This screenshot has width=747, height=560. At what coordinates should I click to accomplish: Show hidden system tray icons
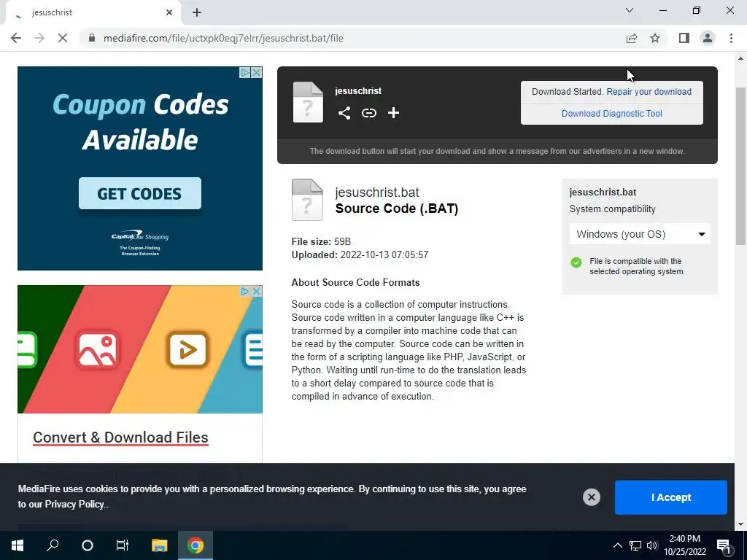pos(617,545)
